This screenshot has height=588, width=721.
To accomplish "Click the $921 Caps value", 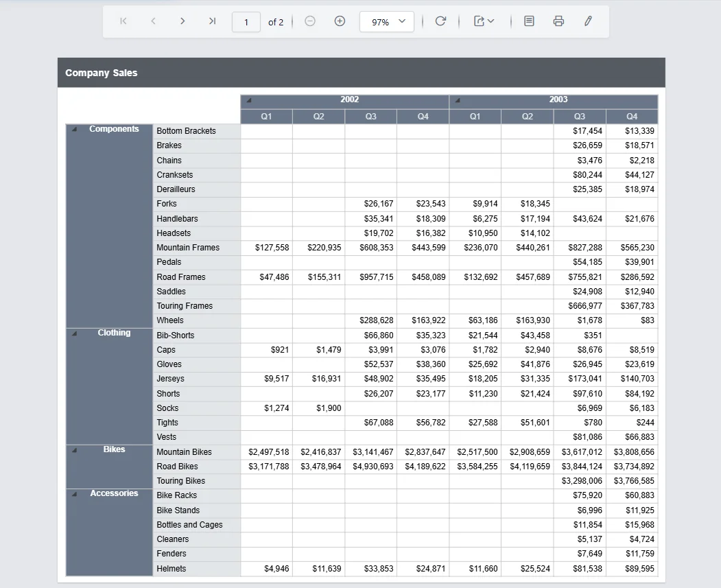I will tap(280, 350).
